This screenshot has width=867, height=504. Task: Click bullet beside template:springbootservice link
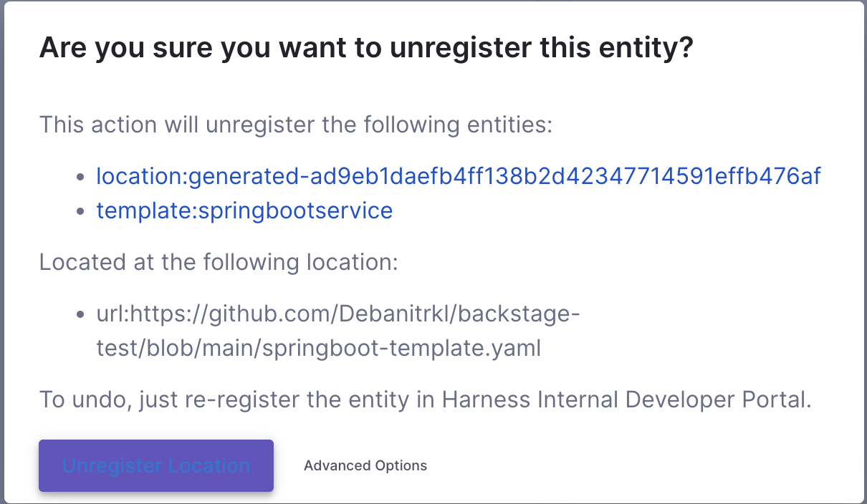[82, 212]
